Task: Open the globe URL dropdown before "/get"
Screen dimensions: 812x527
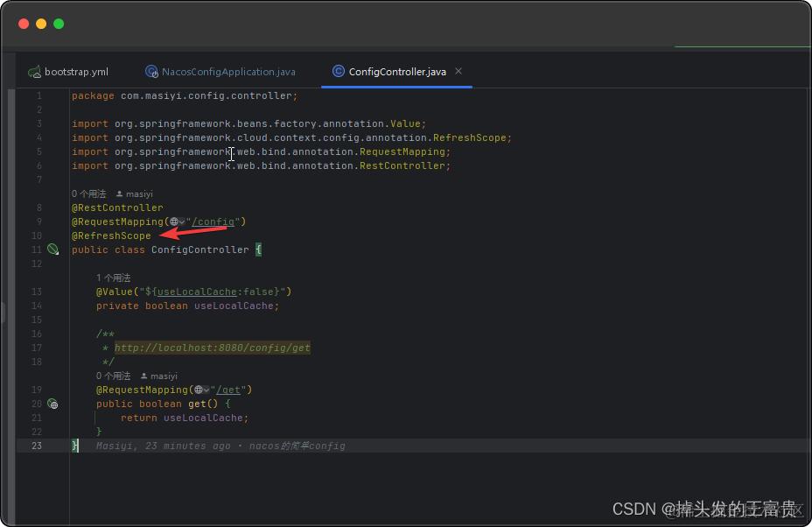Action: (x=201, y=390)
